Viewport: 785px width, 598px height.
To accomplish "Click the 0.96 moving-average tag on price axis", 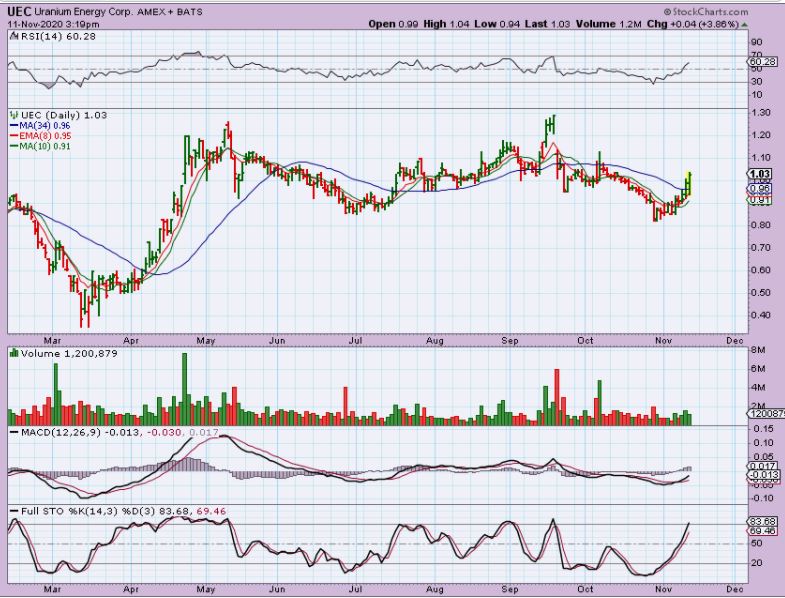I will [759, 189].
